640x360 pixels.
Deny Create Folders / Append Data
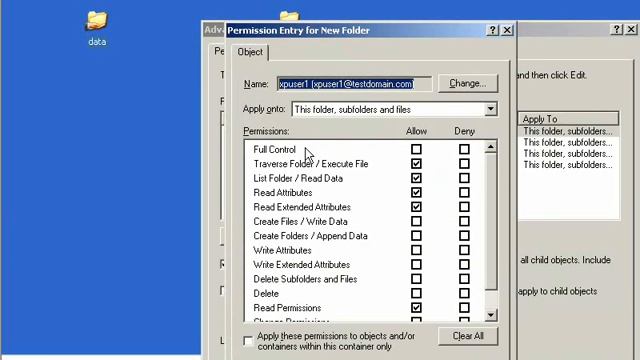464,236
